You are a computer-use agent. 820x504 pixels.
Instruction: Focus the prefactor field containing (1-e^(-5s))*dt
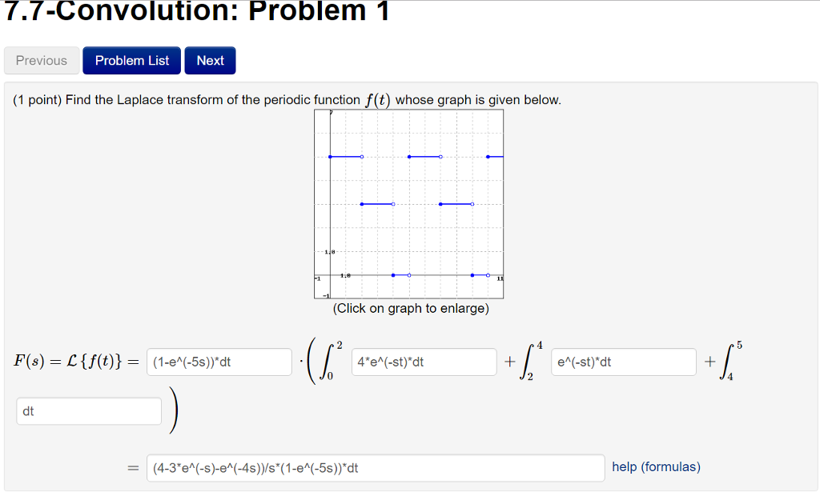pos(219,362)
